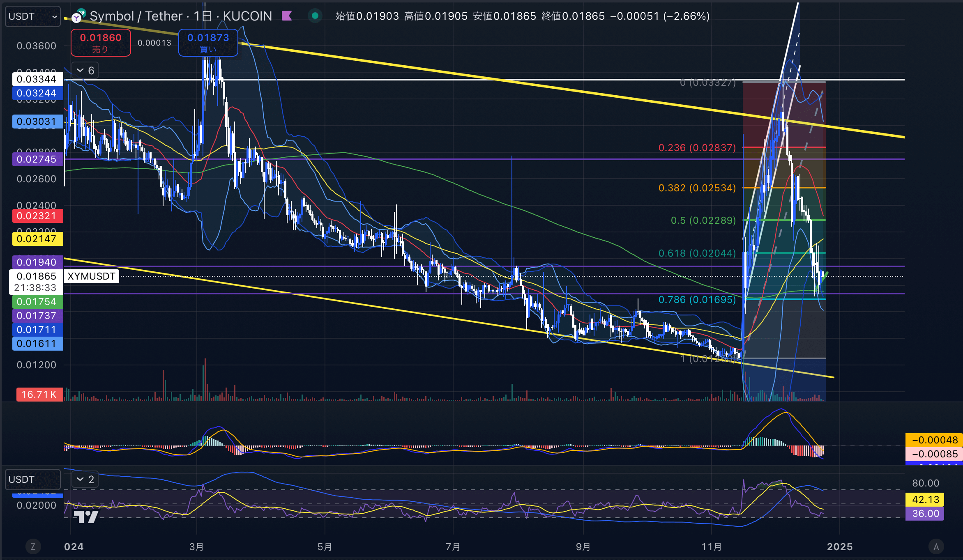Click the TradingView logo watermark button
The height and width of the screenshot is (560, 963).
click(86, 516)
